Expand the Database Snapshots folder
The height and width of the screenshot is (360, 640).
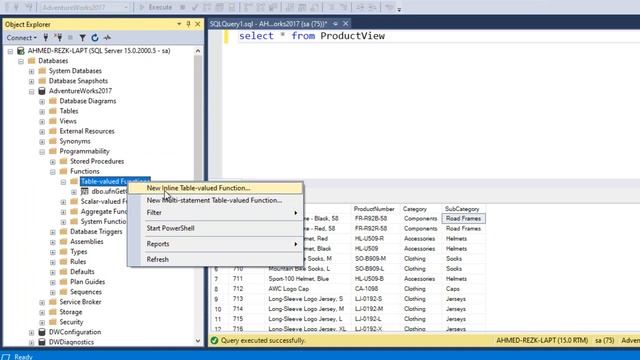point(31,81)
